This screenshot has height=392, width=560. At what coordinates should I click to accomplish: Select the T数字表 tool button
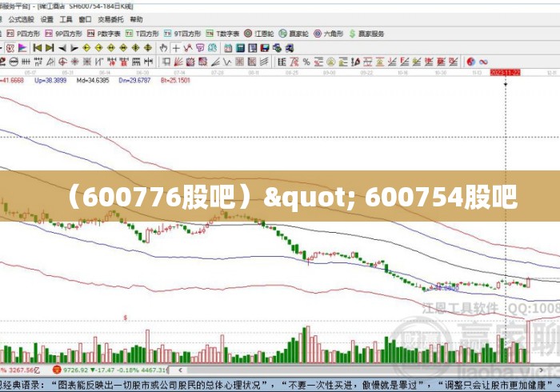222,34
